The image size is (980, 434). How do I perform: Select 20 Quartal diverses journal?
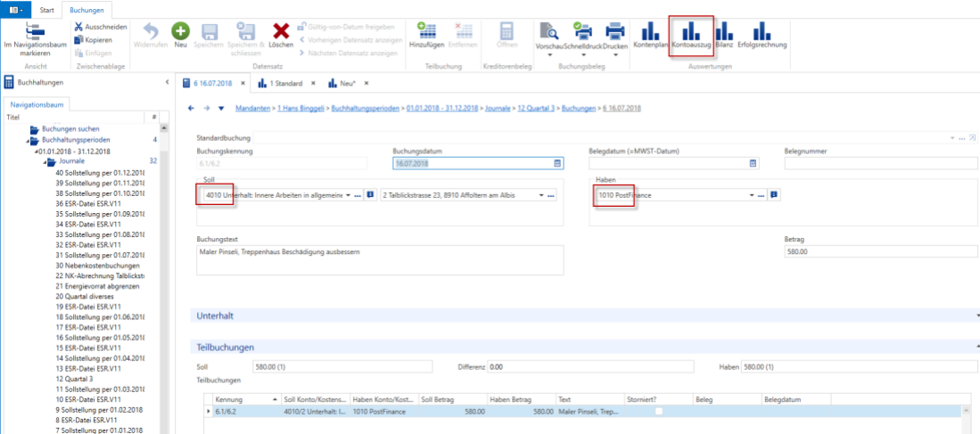click(x=86, y=297)
